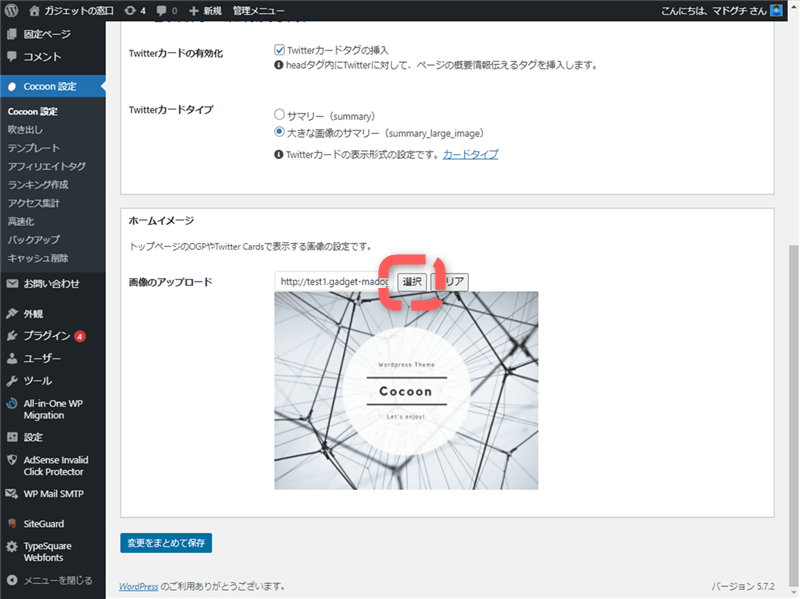Click the ツール wrench icon

pyautogui.click(x=12, y=381)
